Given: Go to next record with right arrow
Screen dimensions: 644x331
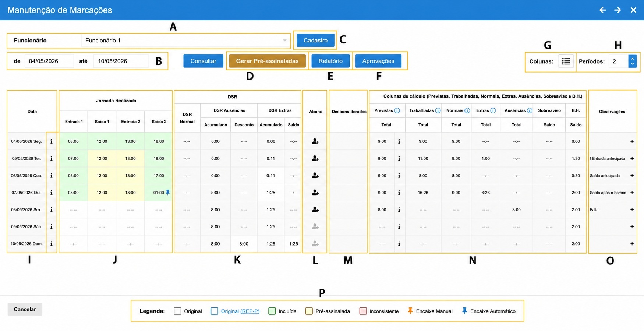Looking at the screenshot, I should point(618,10).
